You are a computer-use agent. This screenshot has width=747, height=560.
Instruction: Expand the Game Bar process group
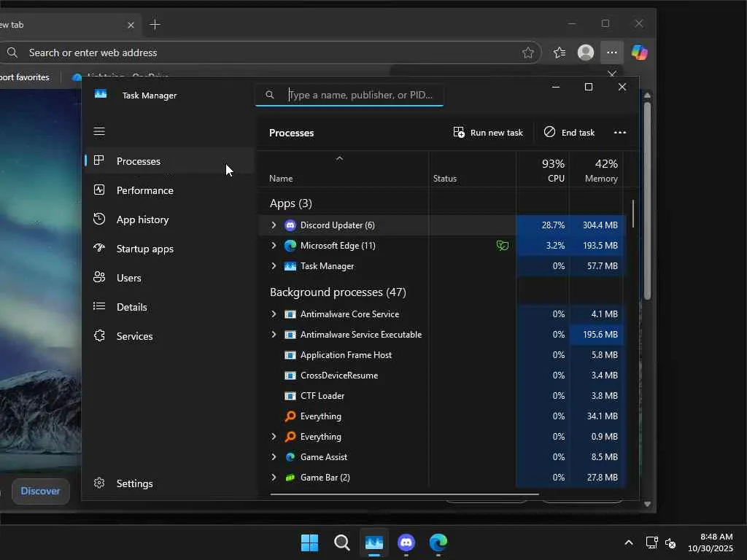click(x=274, y=478)
